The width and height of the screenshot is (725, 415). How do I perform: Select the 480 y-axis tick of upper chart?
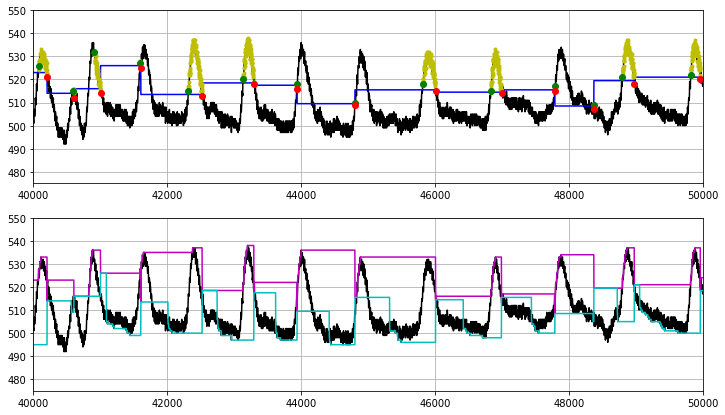(19, 173)
